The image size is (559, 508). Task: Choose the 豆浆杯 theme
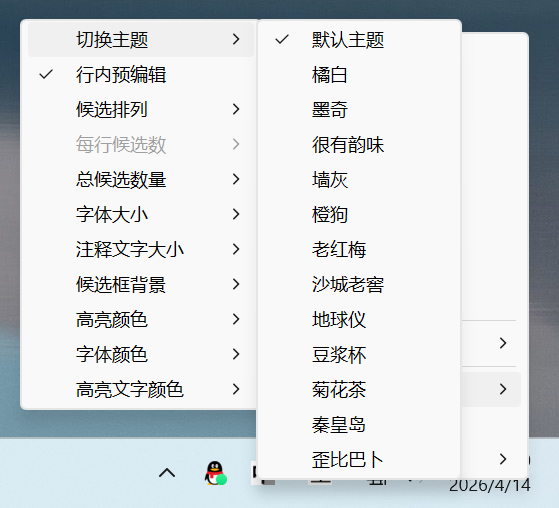click(359, 354)
